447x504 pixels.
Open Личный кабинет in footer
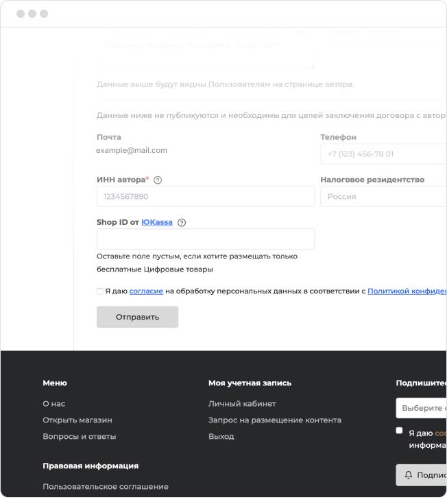coord(242,404)
